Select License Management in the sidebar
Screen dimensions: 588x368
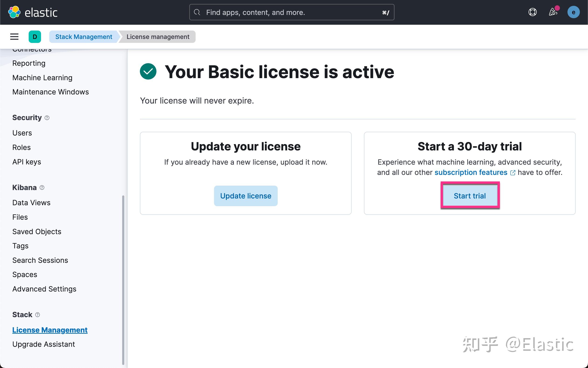(x=50, y=330)
